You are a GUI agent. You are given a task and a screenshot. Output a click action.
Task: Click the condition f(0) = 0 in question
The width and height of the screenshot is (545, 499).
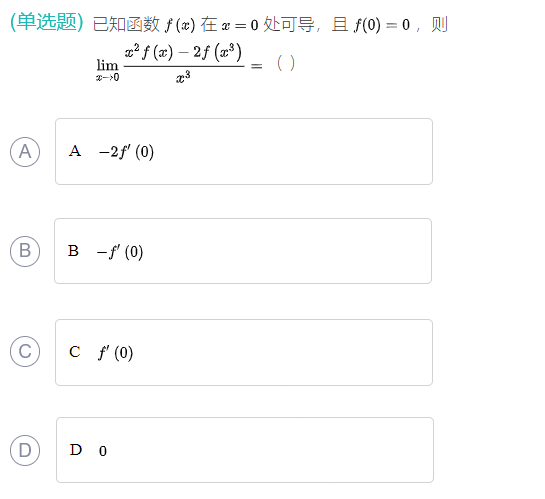[x=382, y=25]
